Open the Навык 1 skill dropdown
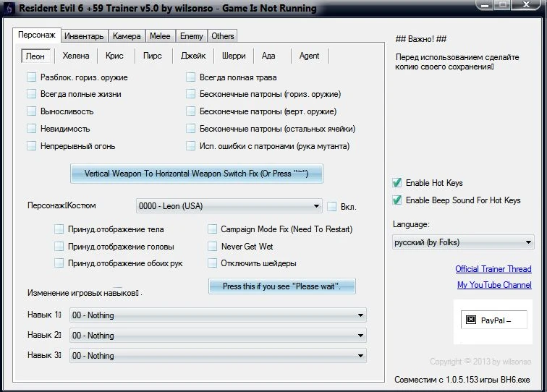This screenshot has width=547, height=392. [x=218, y=315]
